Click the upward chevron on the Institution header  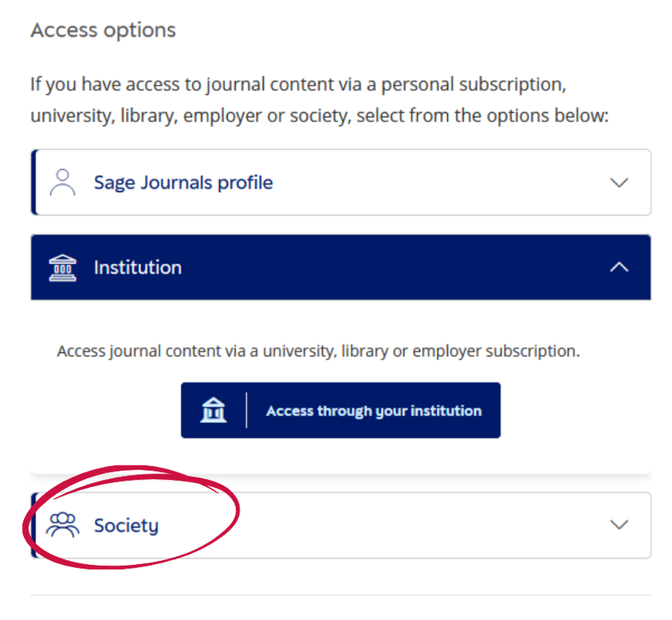point(619,267)
